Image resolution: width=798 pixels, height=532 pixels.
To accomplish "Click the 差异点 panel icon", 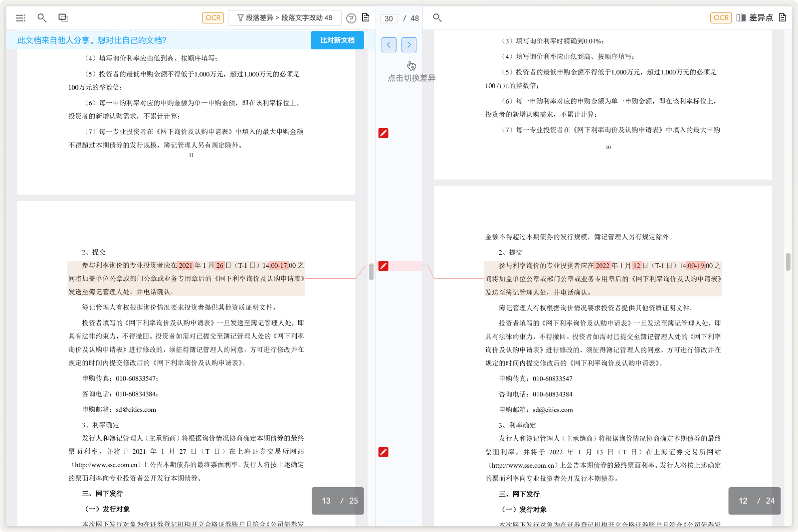I will click(741, 17).
